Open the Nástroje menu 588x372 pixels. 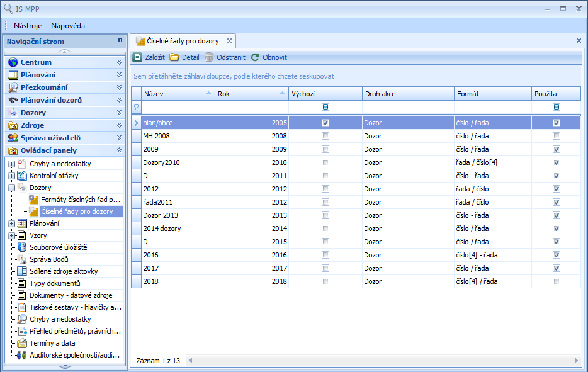coord(28,26)
